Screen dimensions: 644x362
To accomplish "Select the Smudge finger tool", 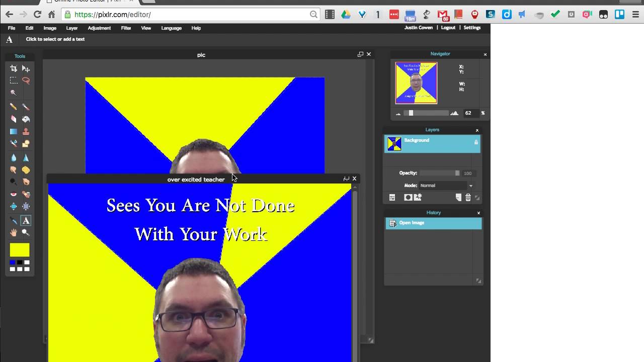I will click(14, 170).
